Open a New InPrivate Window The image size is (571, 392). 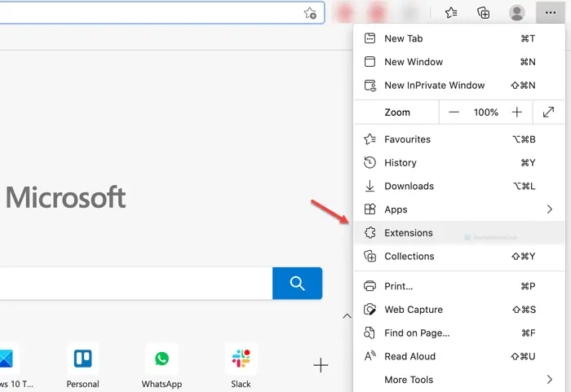tap(459, 86)
